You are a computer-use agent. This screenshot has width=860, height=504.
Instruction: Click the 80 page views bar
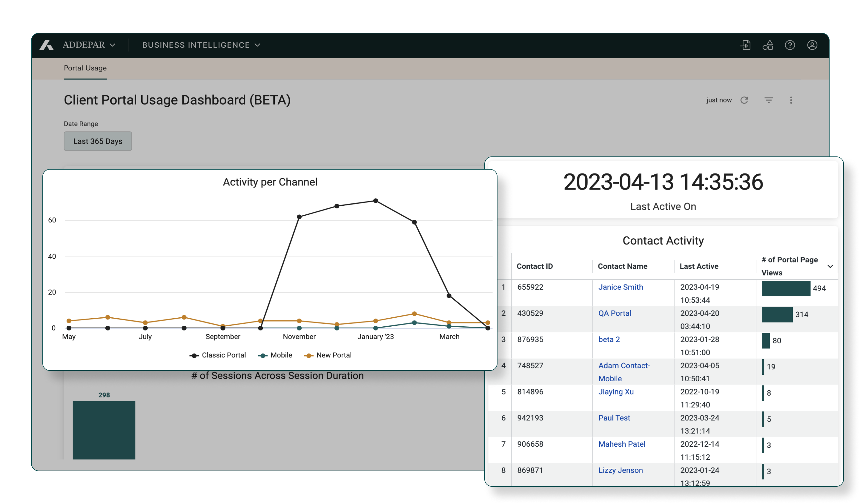pos(766,341)
